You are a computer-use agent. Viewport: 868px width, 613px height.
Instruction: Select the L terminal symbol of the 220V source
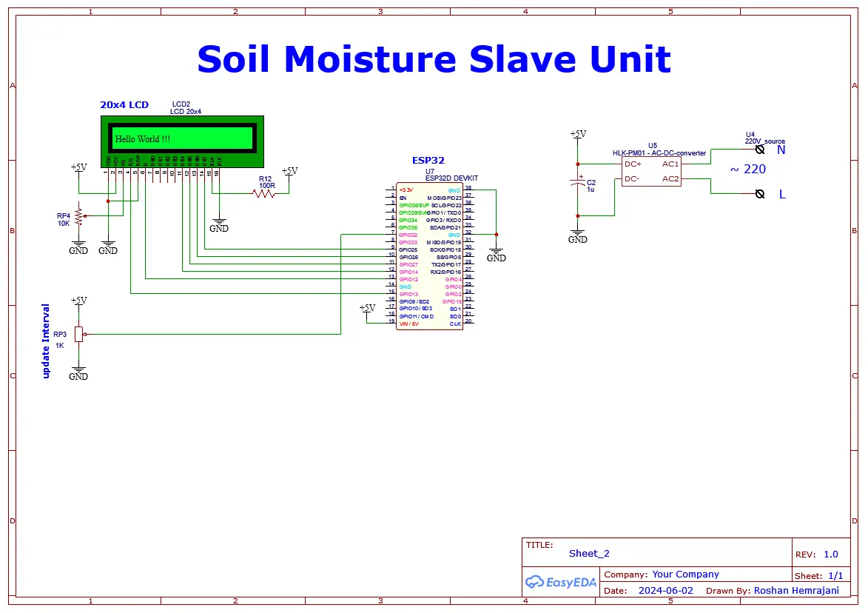760,194
